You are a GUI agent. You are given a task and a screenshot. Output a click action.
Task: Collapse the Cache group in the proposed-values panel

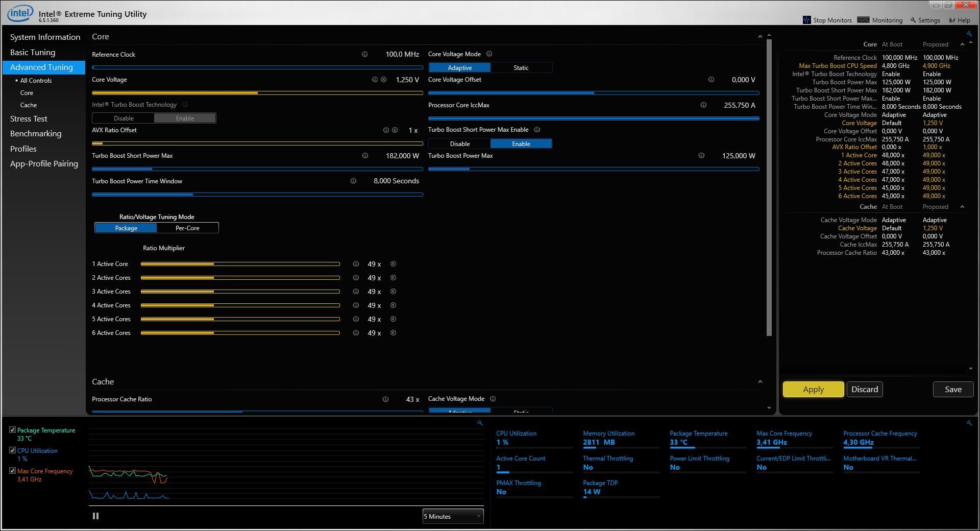point(962,207)
